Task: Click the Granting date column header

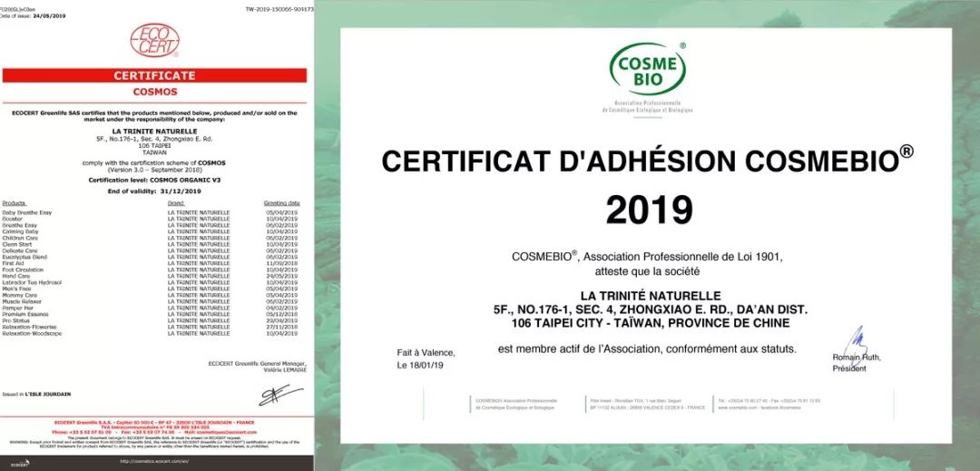Action: 282,203
